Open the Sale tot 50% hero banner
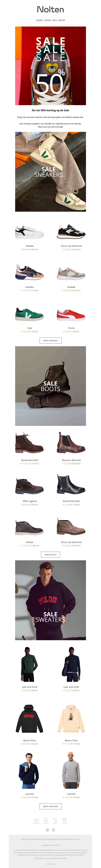Screen dimensions: 101x868 (50, 66)
